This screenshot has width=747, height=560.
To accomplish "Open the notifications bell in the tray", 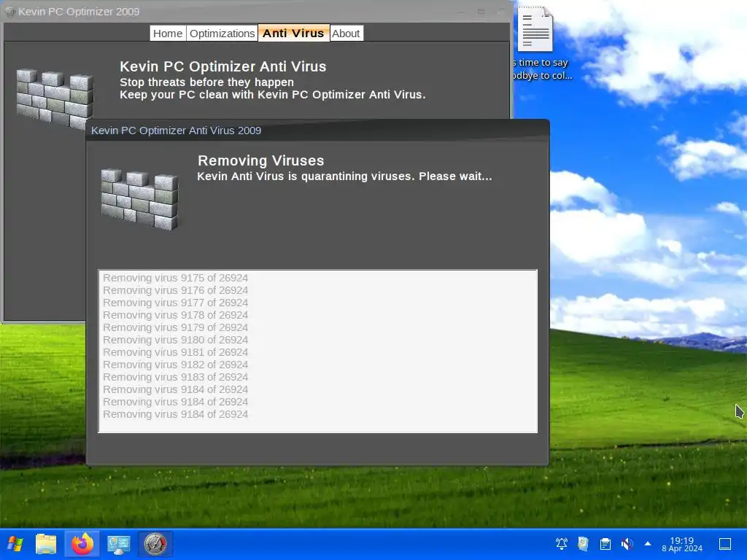I will point(562,544).
